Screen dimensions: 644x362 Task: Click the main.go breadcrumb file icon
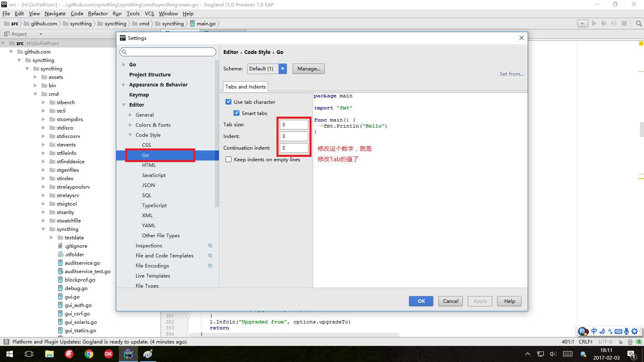pyautogui.click(x=192, y=23)
